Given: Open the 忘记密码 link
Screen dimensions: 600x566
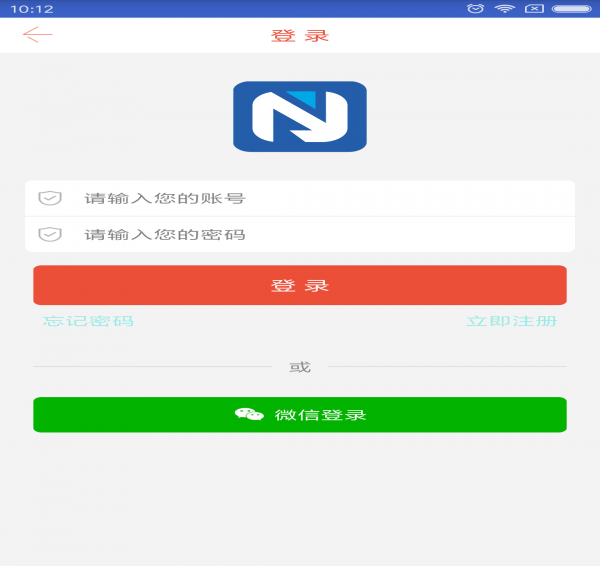Looking at the screenshot, I should pyautogui.click(x=88, y=321).
